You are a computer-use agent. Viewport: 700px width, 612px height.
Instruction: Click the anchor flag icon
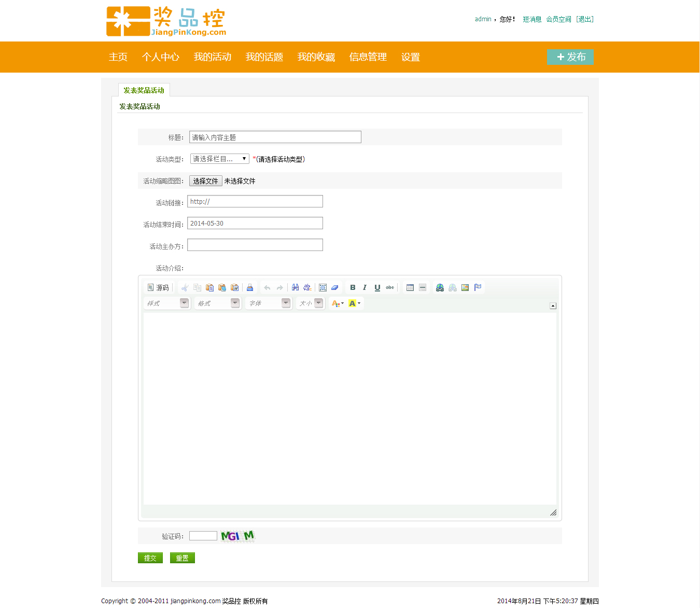(x=478, y=287)
